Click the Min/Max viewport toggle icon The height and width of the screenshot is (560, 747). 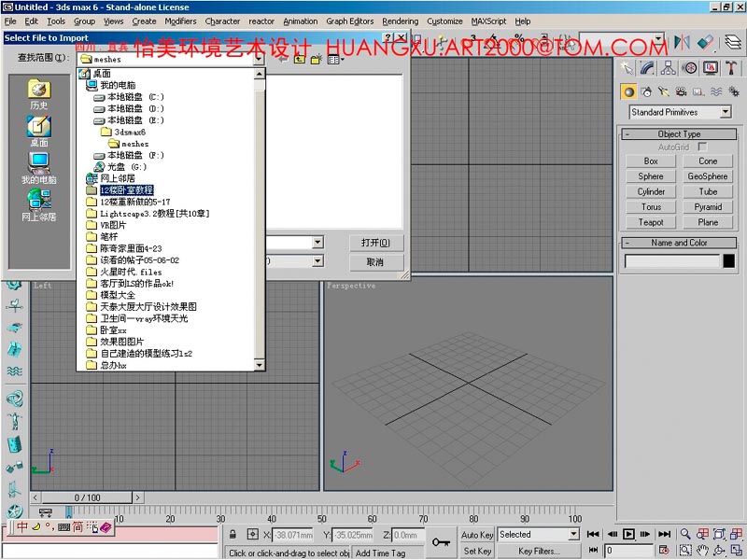tap(737, 551)
